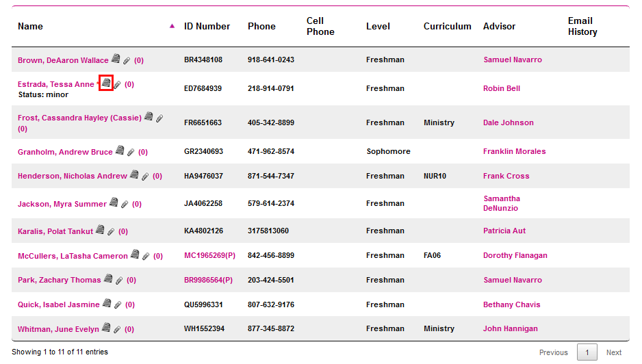Click the paperclip icon beside Quick, Isabel Jasmine
This screenshot has width=642, height=364.
pyautogui.click(x=118, y=305)
